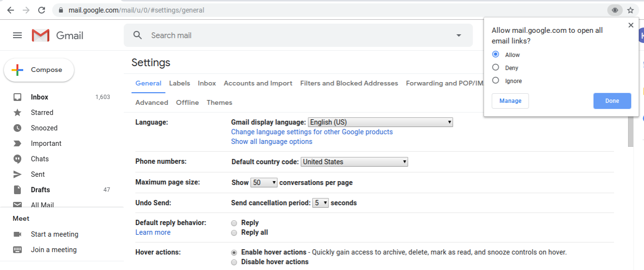
Task: Expand the Default country code dropdown
Action: [x=354, y=162]
